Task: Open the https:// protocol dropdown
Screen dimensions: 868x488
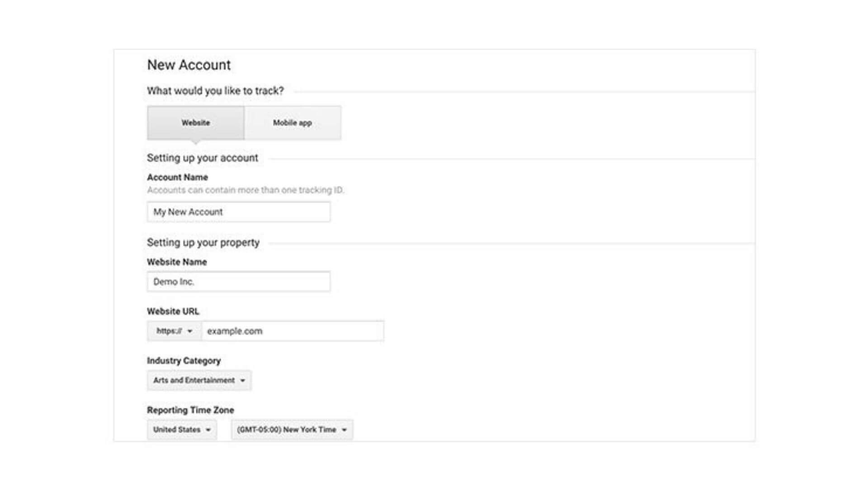Action: coord(175,331)
